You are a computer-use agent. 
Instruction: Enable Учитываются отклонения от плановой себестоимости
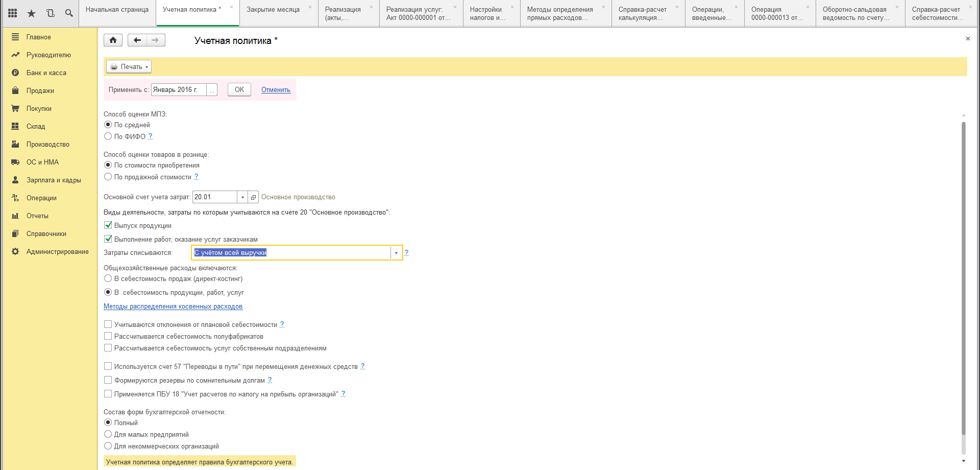pyautogui.click(x=108, y=324)
